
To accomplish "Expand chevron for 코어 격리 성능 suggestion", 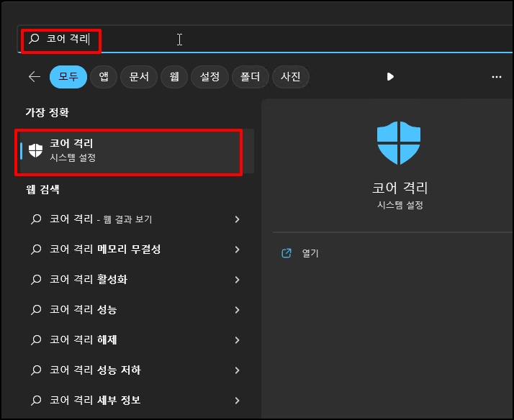I will 237,310.
